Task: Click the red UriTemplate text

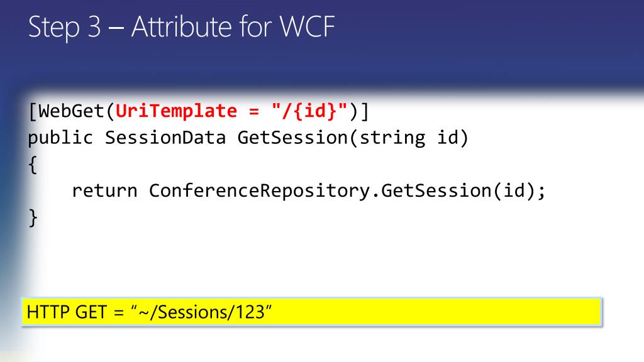Action: click(176, 111)
